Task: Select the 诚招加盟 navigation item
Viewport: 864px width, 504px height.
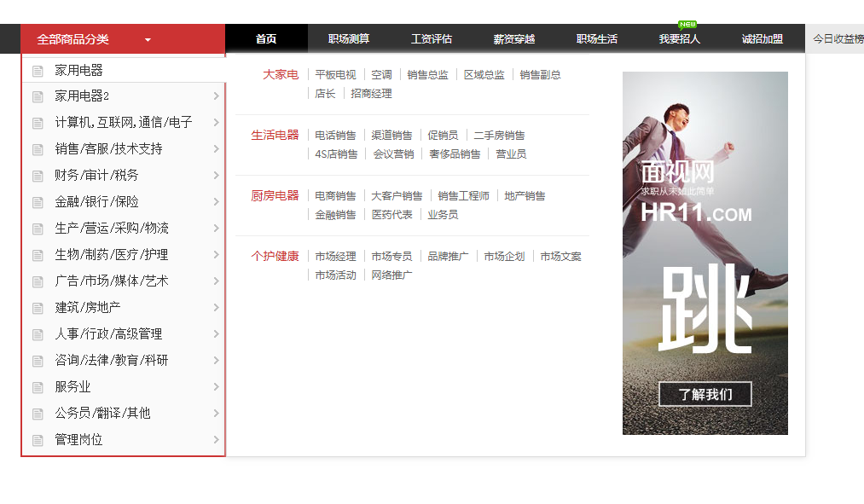Action: [763, 39]
